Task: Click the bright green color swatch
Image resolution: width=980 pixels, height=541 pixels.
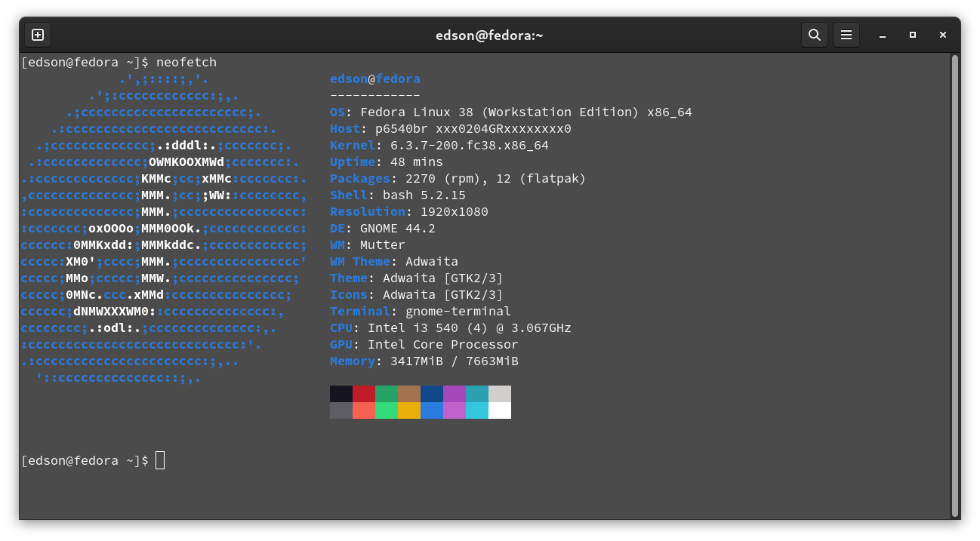Action: pyautogui.click(x=387, y=410)
